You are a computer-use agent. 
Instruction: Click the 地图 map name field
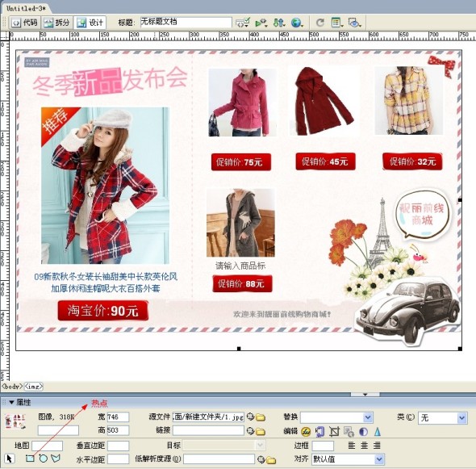[x=47, y=446]
